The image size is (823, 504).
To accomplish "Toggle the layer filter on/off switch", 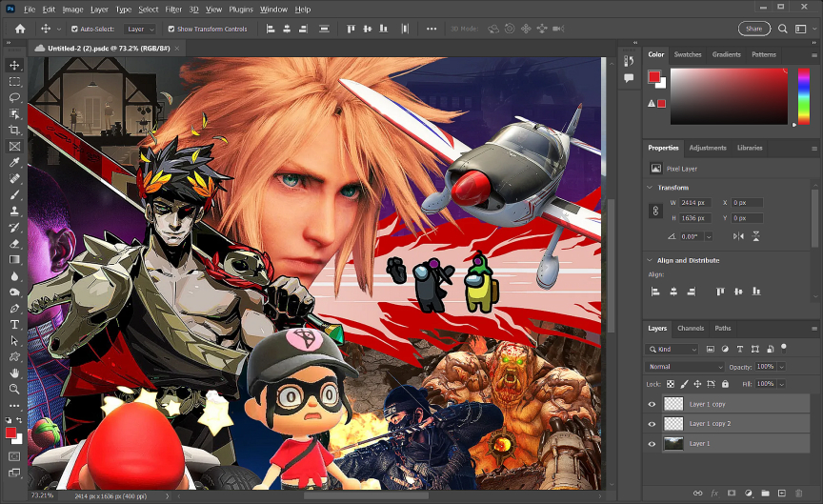I will tap(784, 348).
